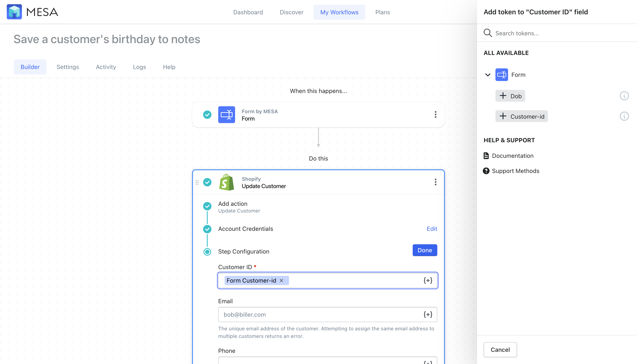Click the Add action completed checkmark
637x364 pixels.
pos(207,206)
